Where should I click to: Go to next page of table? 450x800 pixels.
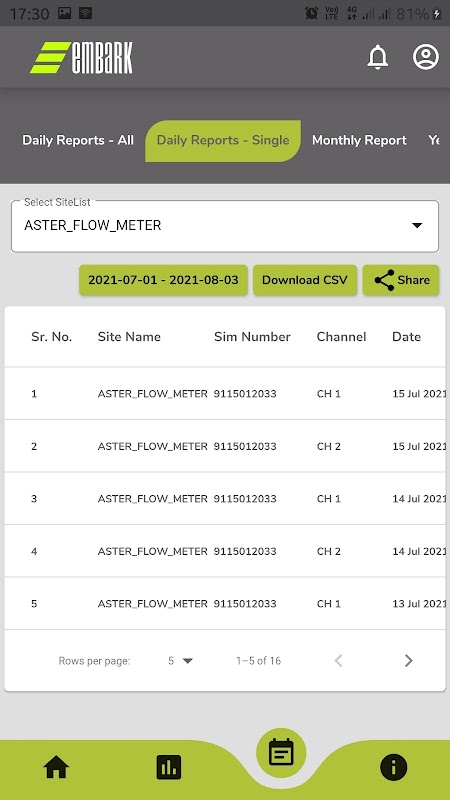[408, 661]
